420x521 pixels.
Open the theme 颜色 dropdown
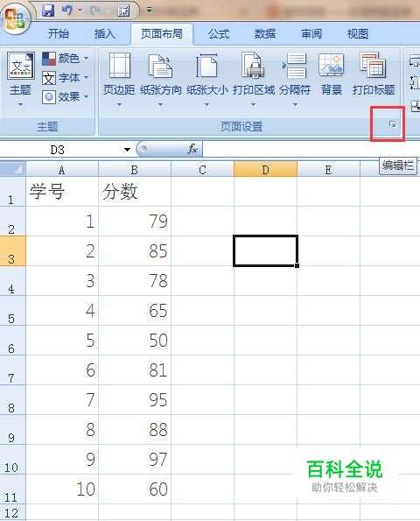click(x=66, y=59)
